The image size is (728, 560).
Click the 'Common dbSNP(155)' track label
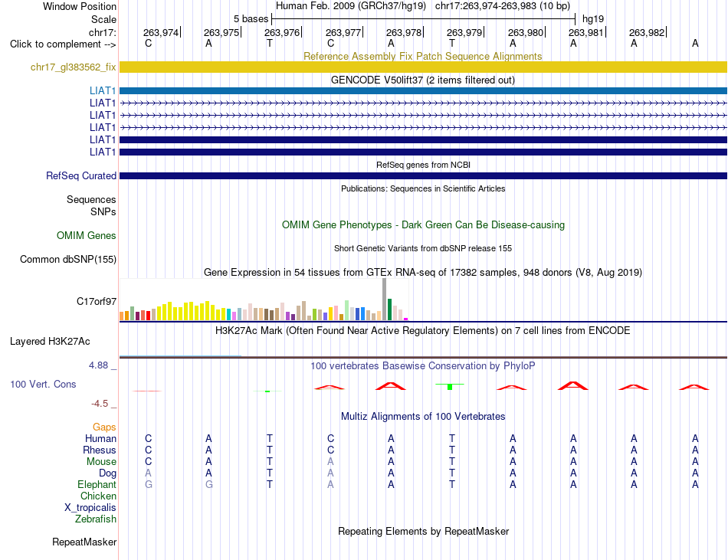point(67,260)
